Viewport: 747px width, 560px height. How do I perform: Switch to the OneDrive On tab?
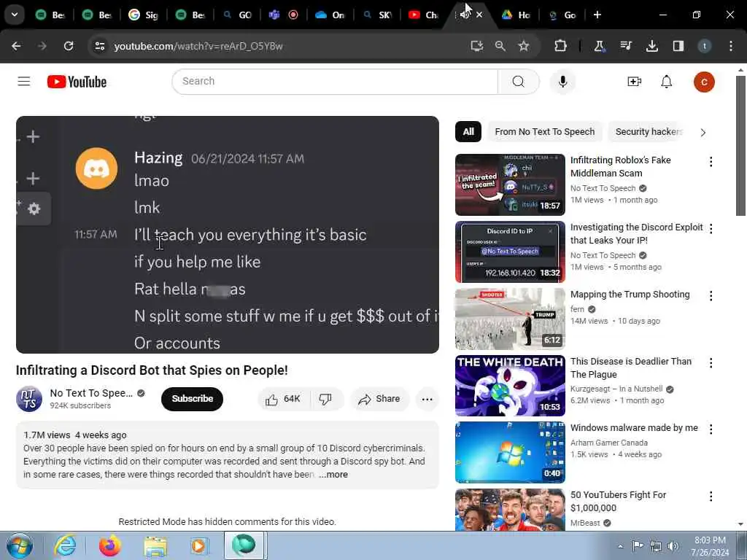coord(330,15)
